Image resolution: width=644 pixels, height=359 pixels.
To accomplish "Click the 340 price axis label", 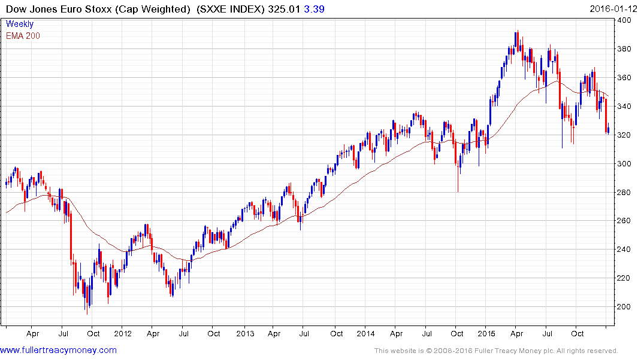I will [624, 107].
